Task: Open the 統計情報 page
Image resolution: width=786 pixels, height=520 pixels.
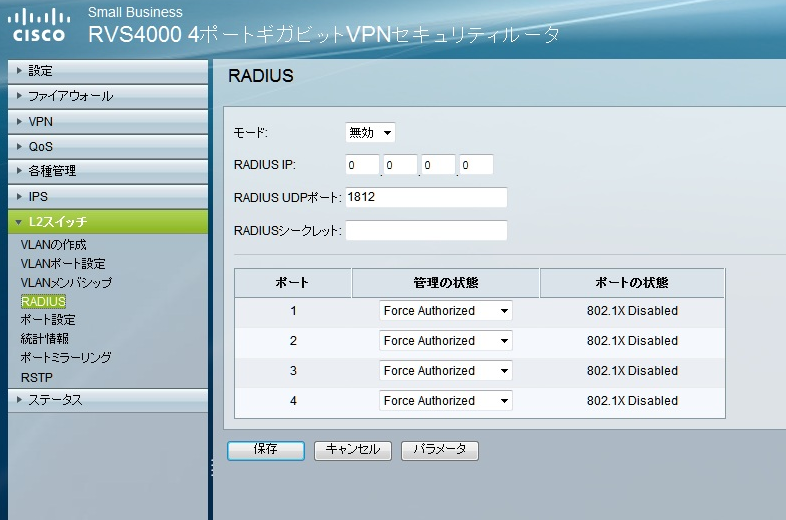Action: coord(45,339)
